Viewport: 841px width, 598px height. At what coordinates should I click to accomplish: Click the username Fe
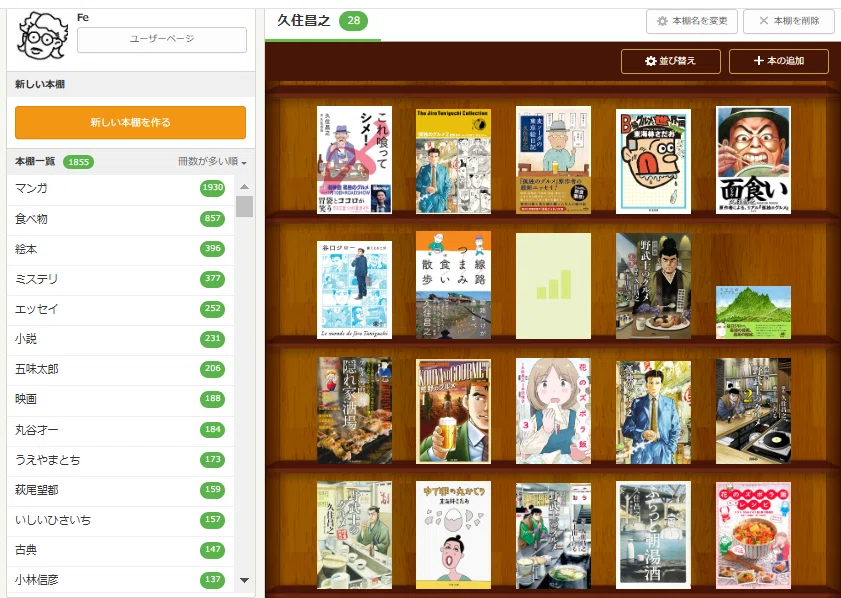83,17
